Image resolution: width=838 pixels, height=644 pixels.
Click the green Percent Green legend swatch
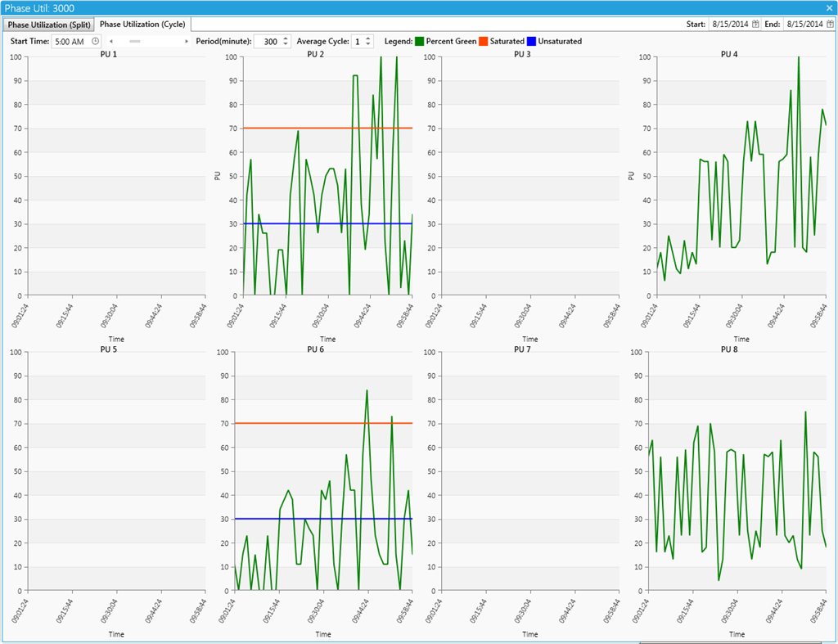(419, 41)
